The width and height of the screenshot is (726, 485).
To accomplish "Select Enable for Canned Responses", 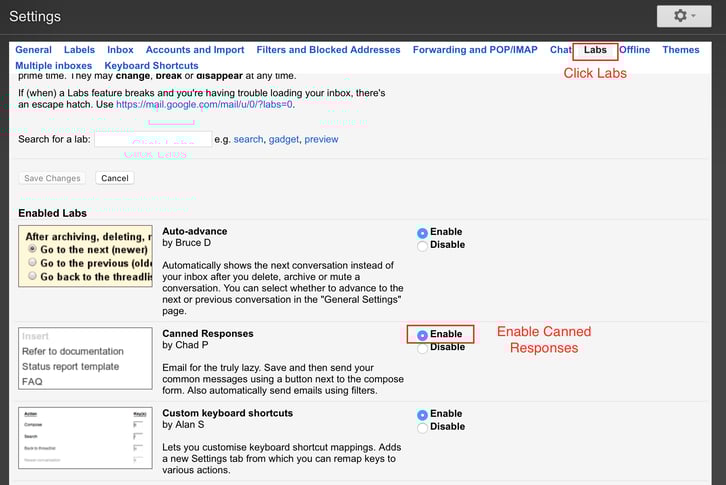I will click(422, 335).
